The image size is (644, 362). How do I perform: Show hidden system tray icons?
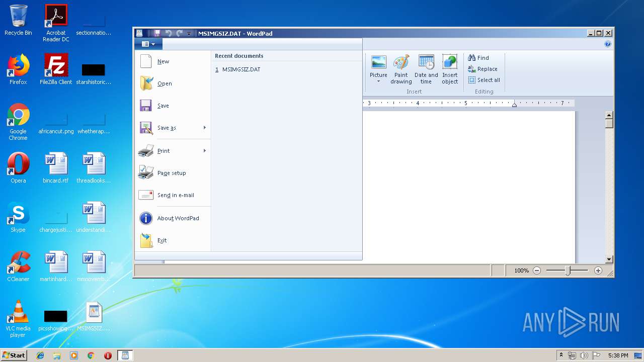click(x=561, y=355)
